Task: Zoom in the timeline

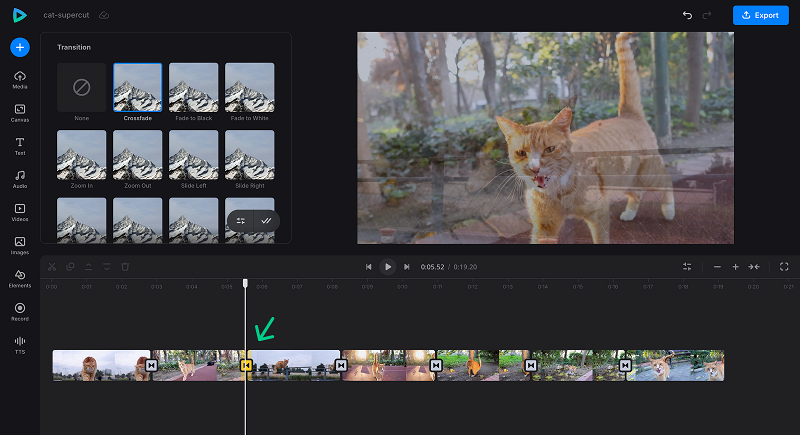Action: (736, 267)
